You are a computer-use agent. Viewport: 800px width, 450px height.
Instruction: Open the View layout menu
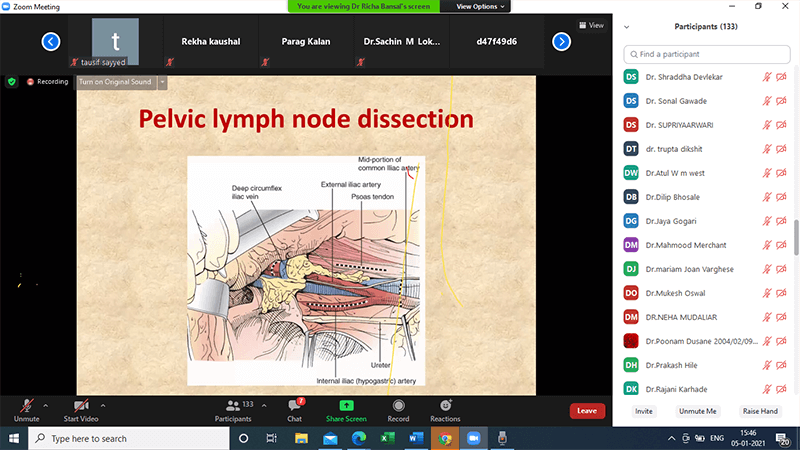click(x=591, y=25)
